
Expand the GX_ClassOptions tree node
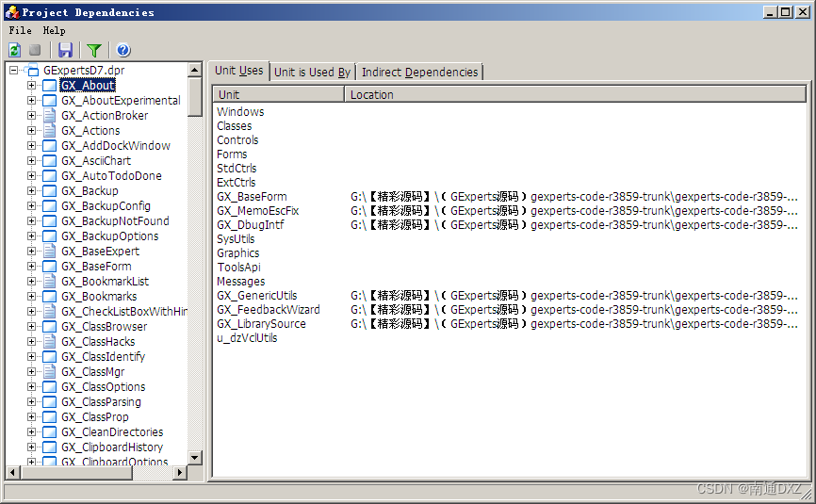pos(32,387)
